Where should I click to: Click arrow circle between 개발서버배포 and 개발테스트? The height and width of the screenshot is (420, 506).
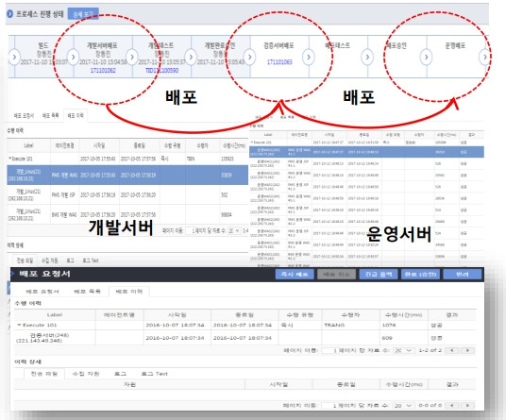(x=132, y=57)
